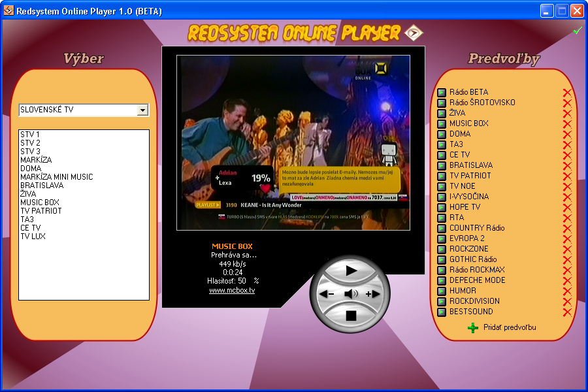Decrease volume with the left arrow minus button
588x392 pixels.
point(326,294)
